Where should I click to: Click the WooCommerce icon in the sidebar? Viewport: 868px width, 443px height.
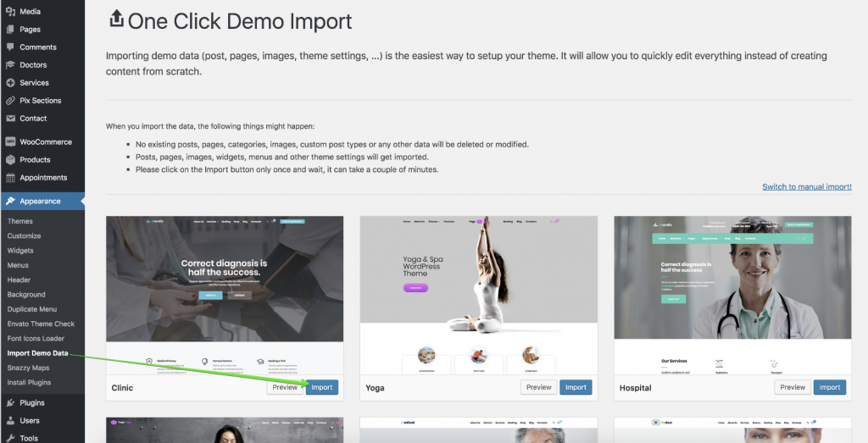(10, 141)
